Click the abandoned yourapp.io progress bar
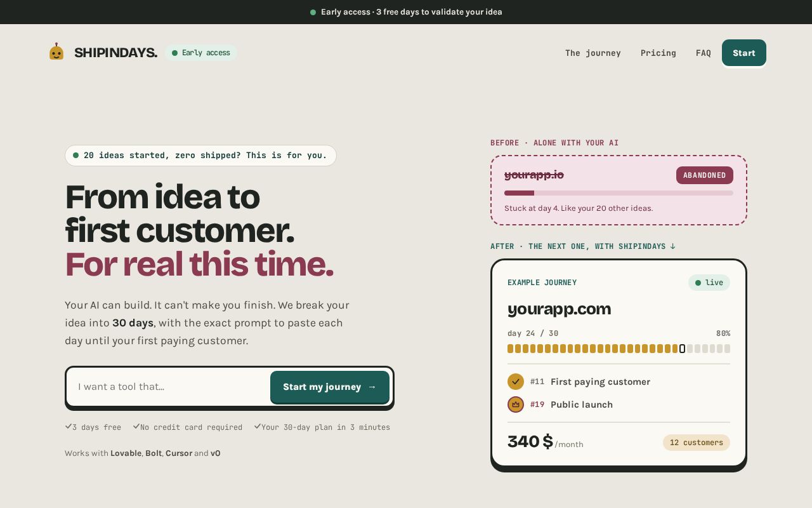 619,193
